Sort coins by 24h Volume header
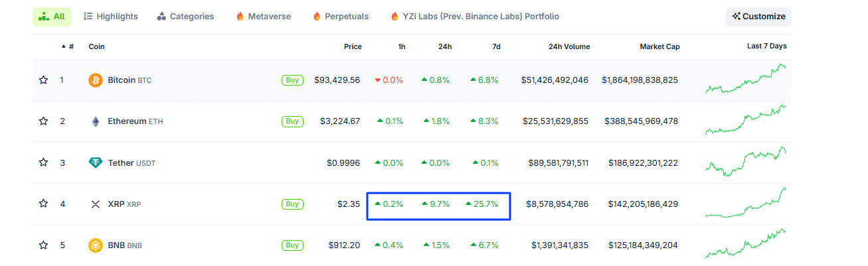Screen dimensions: 868x266 (x=568, y=46)
